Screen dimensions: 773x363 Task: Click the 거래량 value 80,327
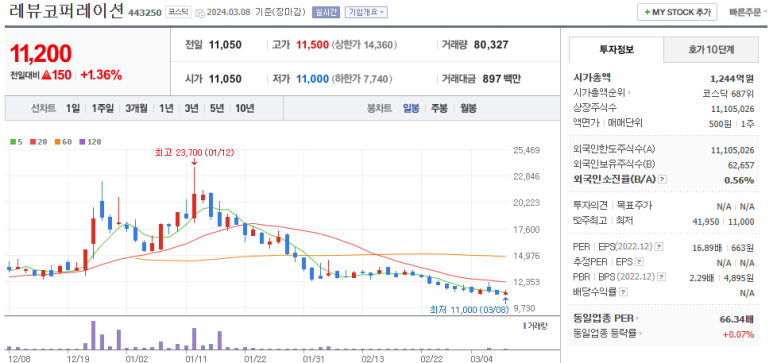click(x=491, y=45)
